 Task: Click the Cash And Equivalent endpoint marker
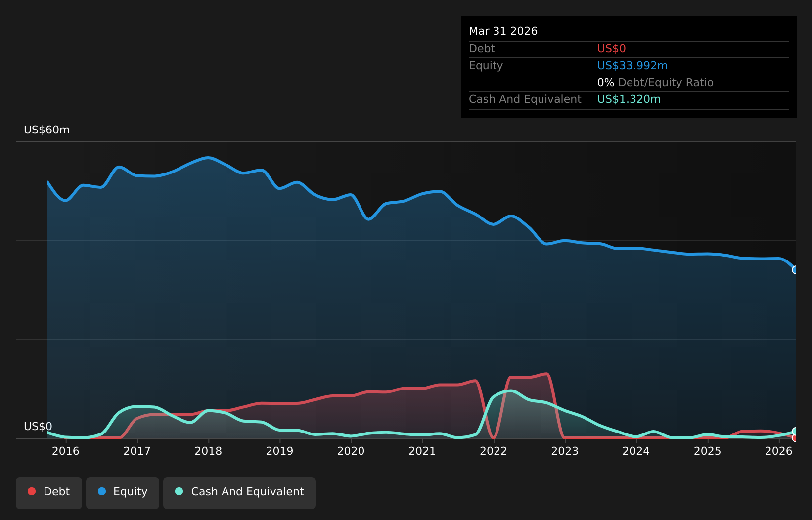(795, 432)
